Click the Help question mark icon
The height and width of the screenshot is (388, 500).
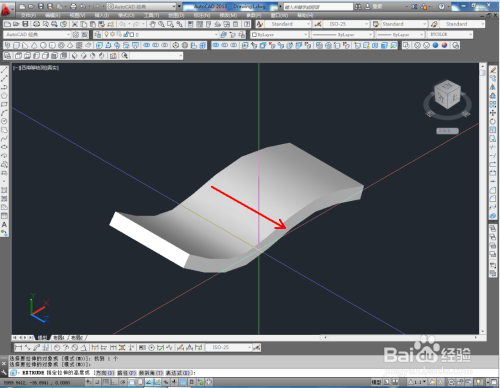441,6
